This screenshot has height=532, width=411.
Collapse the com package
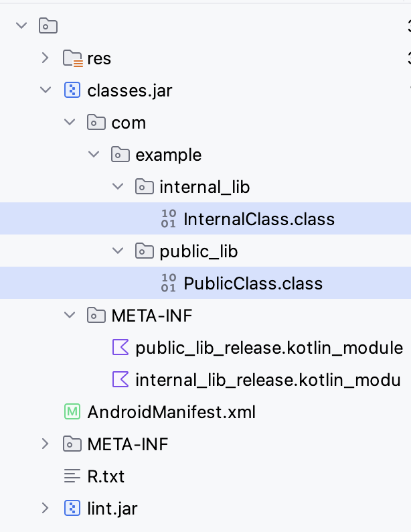pyautogui.click(x=70, y=122)
